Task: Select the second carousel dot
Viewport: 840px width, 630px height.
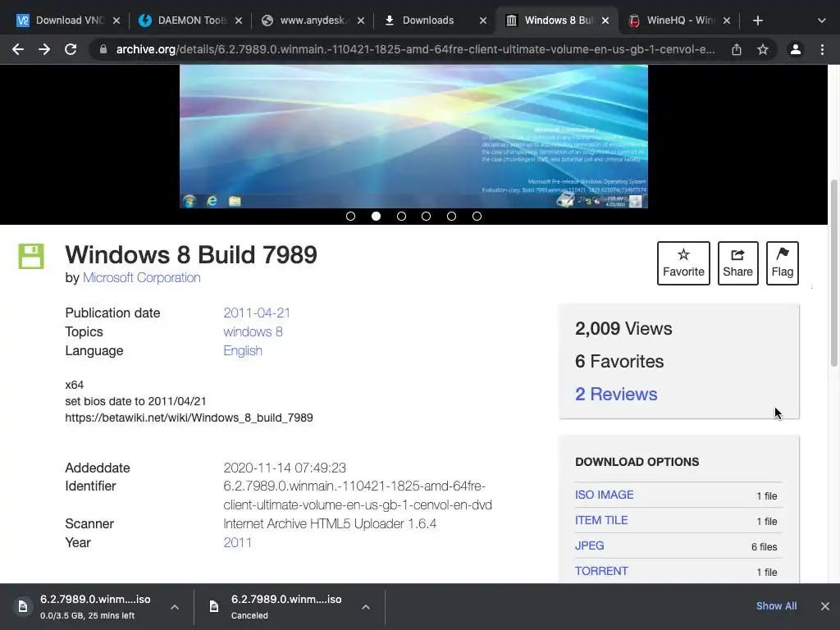Action: point(376,216)
